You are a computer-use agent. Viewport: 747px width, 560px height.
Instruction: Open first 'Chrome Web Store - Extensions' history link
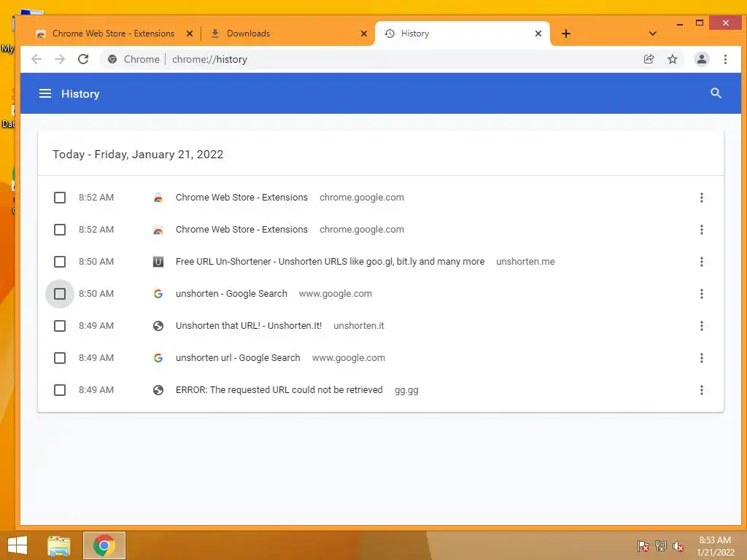pyautogui.click(x=241, y=197)
